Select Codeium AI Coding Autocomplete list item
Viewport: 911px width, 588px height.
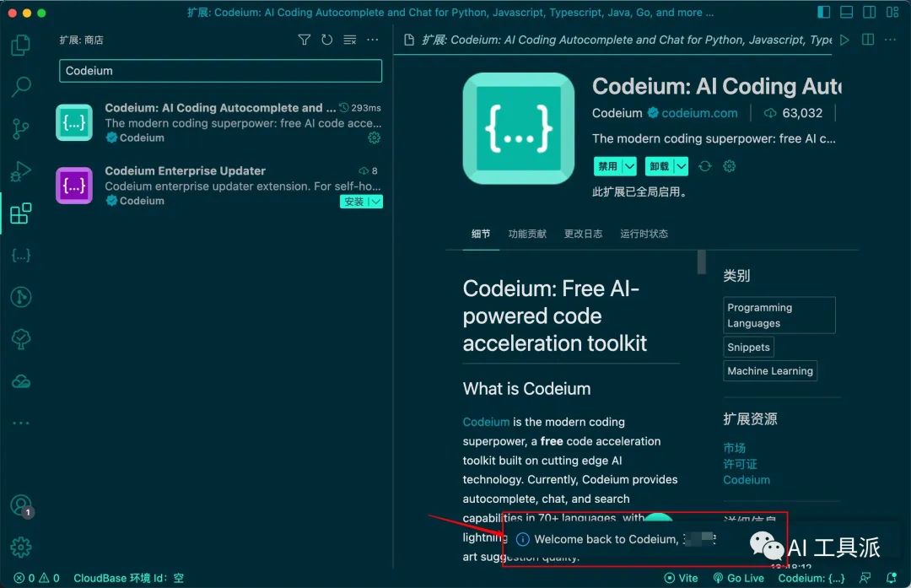219,122
